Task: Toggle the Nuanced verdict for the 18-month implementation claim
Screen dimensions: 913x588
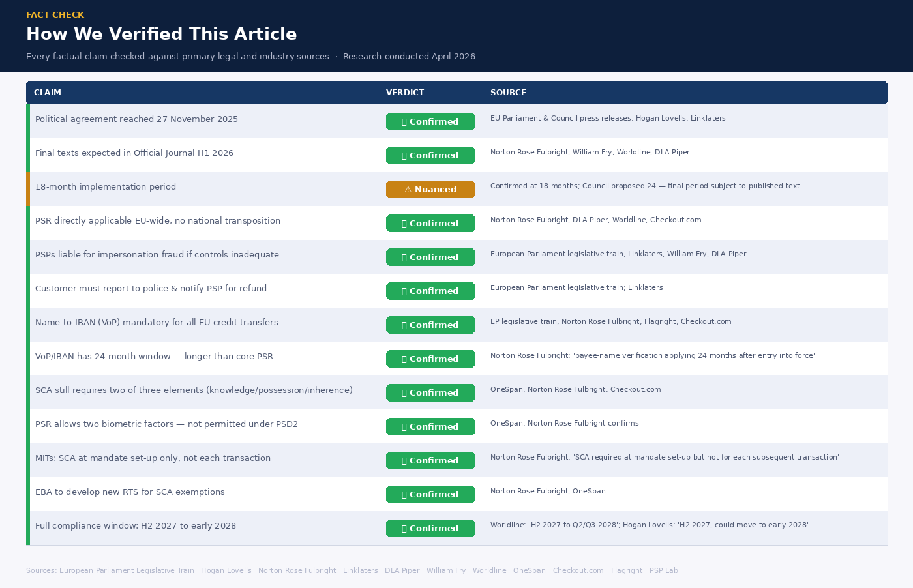Action: [430, 189]
